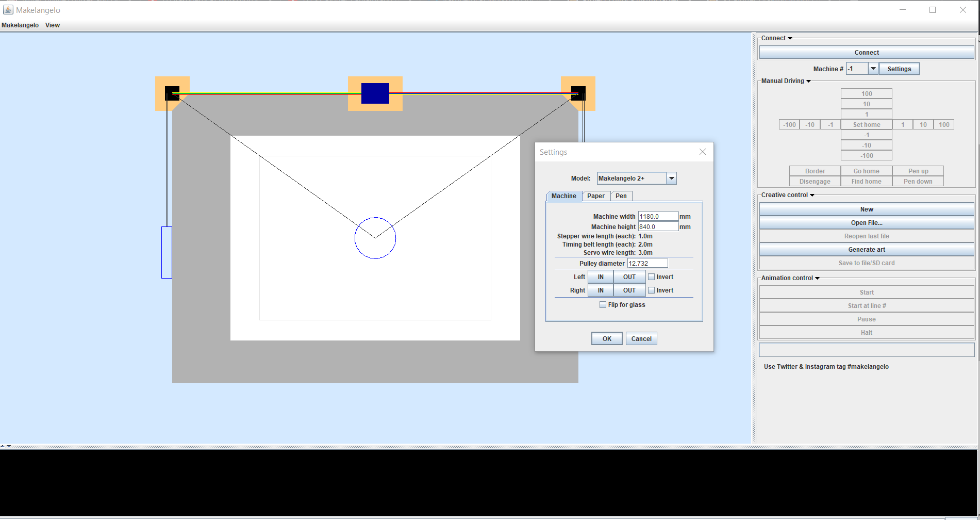This screenshot has height=520, width=980.
Task: Open a file with Open File...
Action: [866, 222]
